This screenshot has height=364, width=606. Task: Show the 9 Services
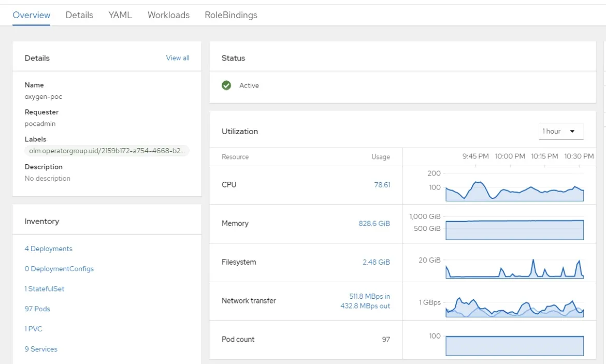point(40,349)
